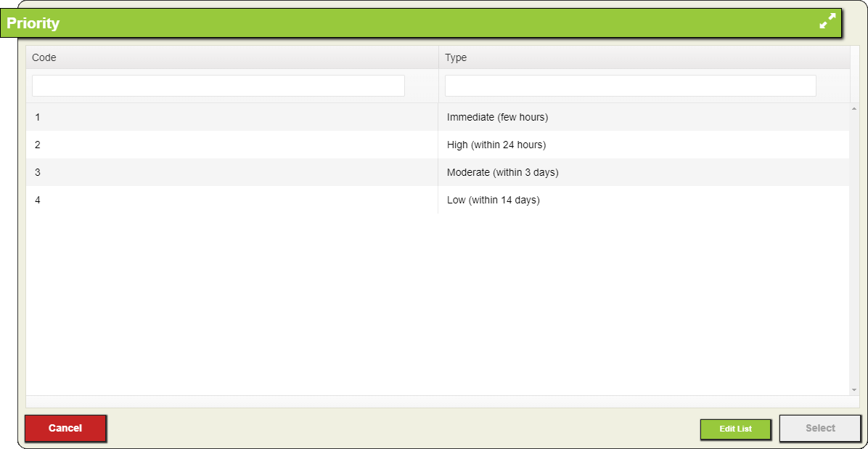868x449 pixels.
Task: Sort by the Code column header
Action: click(232, 57)
